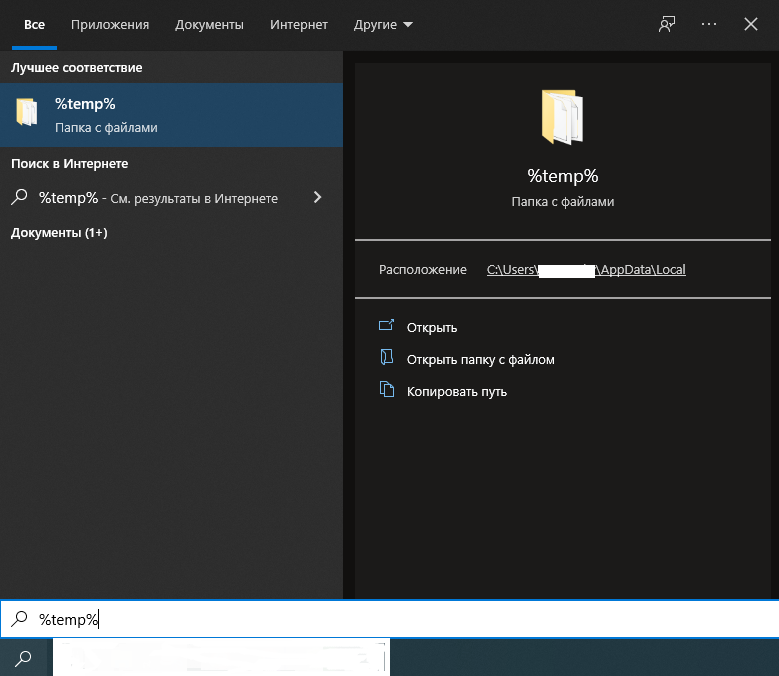779x676 pixels.
Task: Click the magnifier icon beside internet result
Action: (19, 197)
